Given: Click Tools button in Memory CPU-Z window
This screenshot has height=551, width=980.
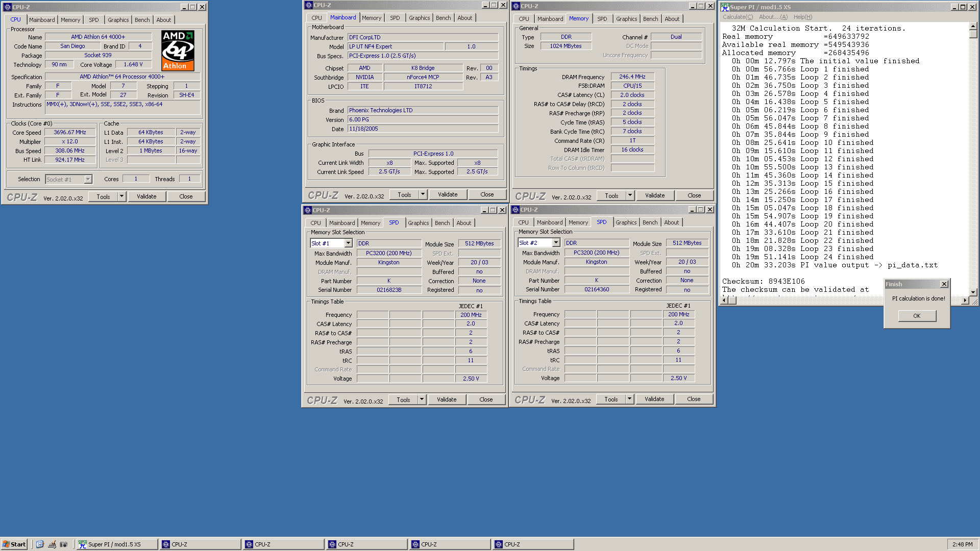Looking at the screenshot, I should [611, 195].
